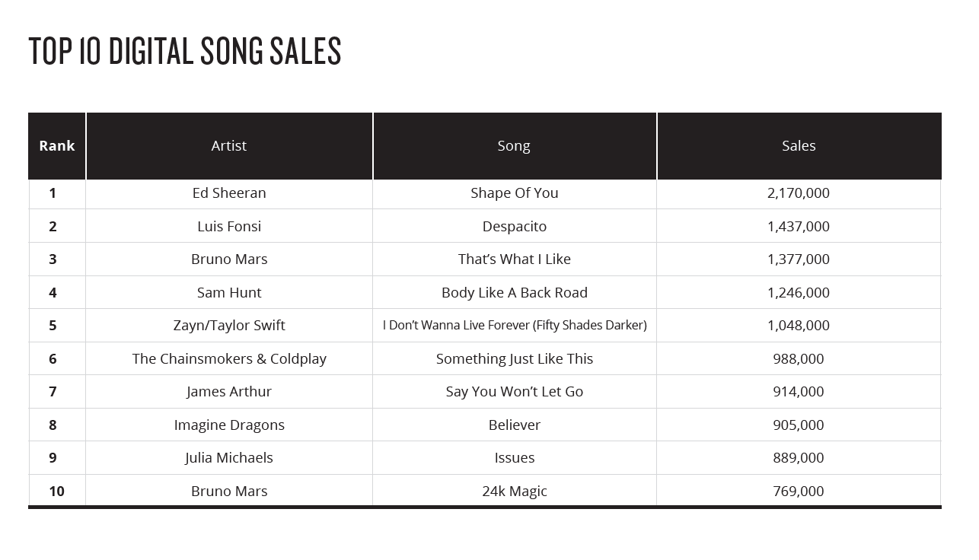Click the Song column header
This screenshot has height=560, width=979.
(514, 145)
